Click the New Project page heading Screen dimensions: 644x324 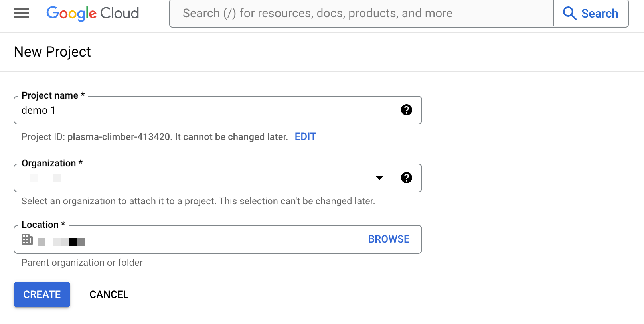tap(52, 52)
